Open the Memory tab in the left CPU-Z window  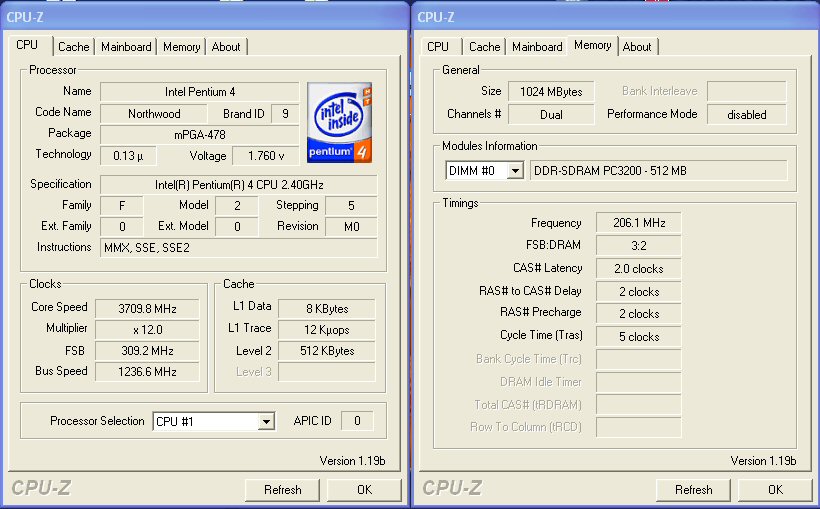(181, 47)
